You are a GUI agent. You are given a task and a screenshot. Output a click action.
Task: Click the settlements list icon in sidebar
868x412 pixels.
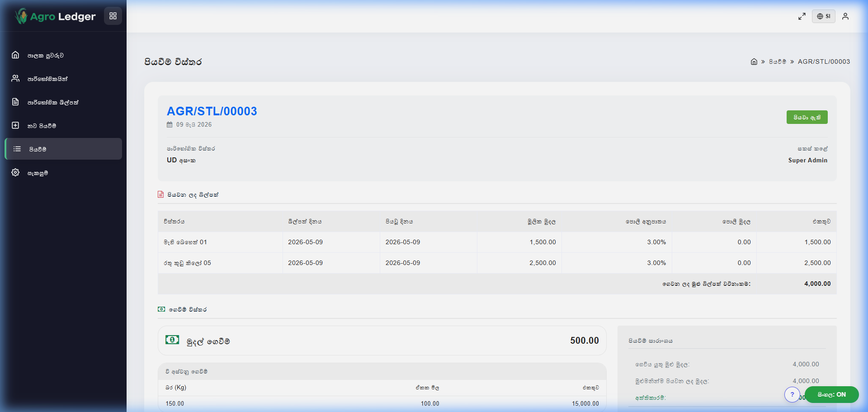tap(17, 149)
